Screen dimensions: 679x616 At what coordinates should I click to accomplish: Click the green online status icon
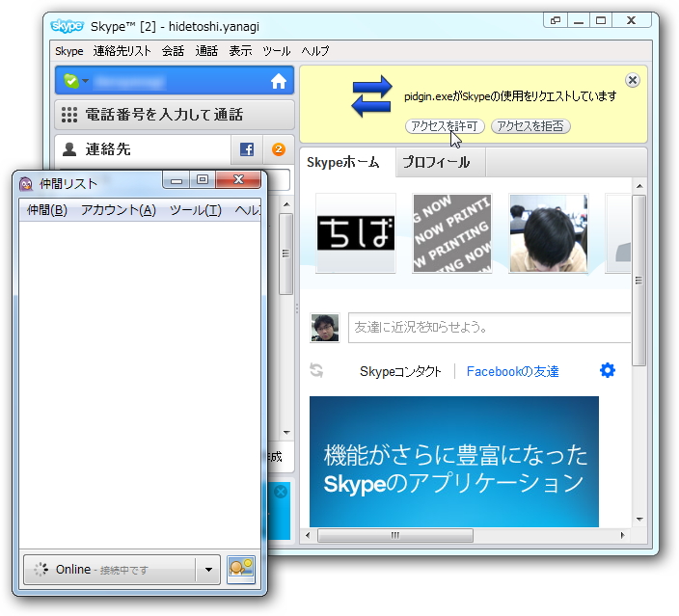click(71, 81)
